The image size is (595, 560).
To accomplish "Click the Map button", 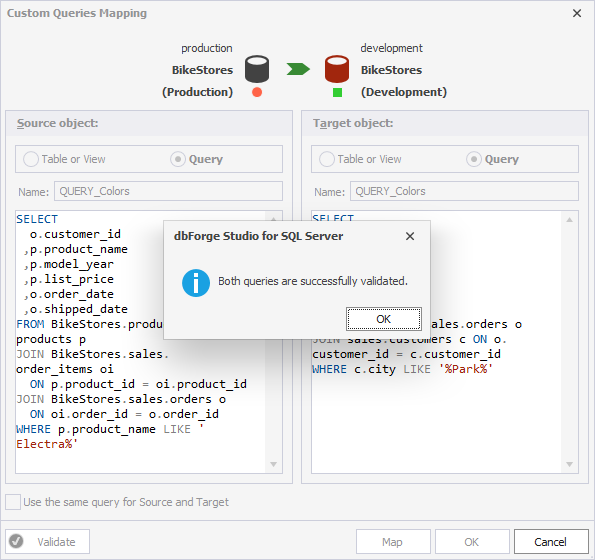I will 393,542.
